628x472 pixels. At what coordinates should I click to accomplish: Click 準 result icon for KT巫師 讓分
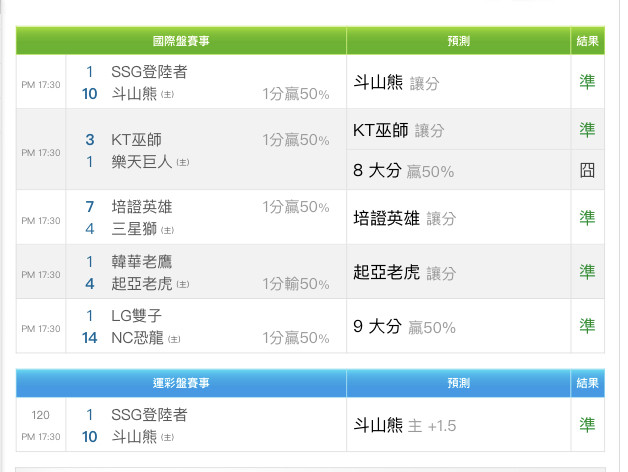(587, 130)
